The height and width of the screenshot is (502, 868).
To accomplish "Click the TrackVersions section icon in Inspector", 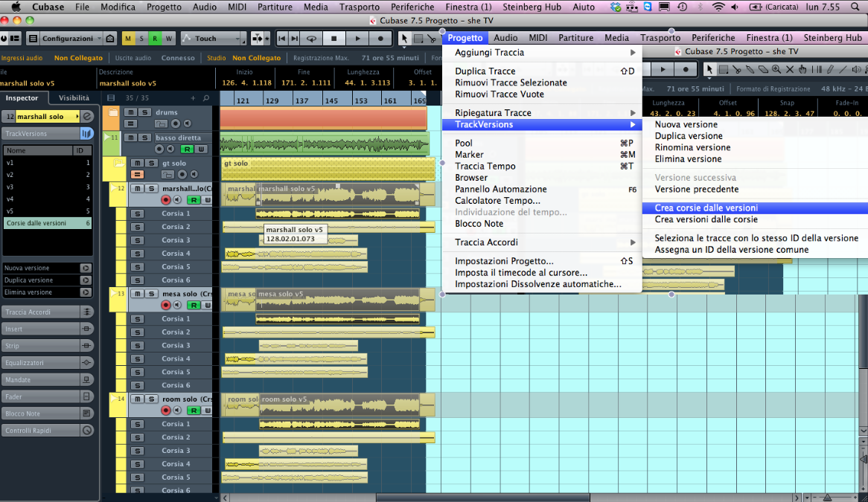I will pyautogui.click(x=86, y=134).
